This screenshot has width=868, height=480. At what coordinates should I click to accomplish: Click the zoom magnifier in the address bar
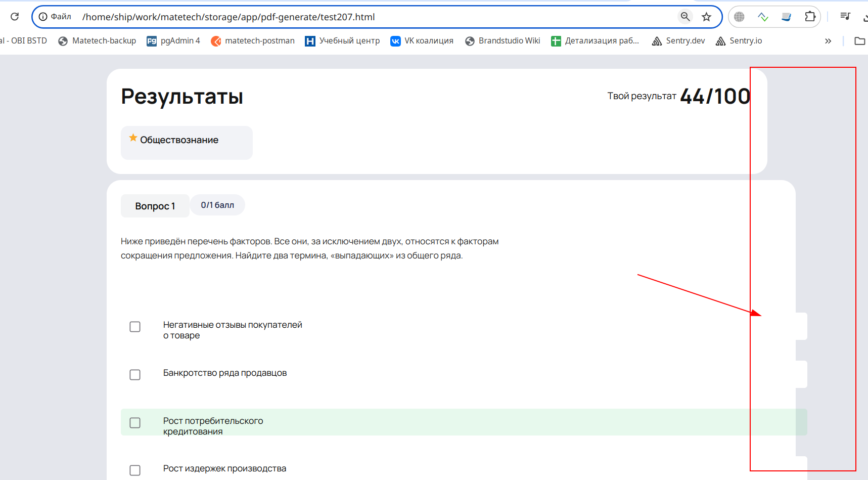685,16
